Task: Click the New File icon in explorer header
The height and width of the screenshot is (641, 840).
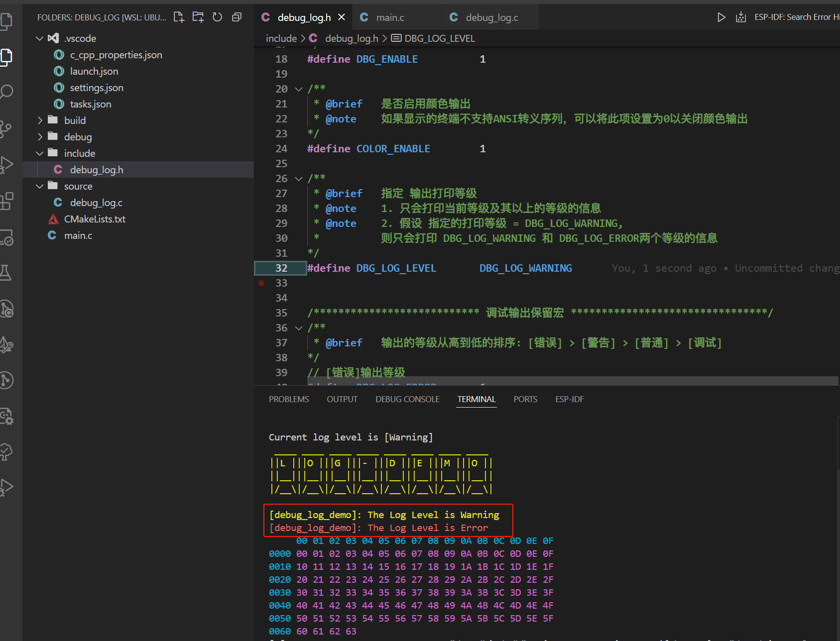Action: click(179, 17)
